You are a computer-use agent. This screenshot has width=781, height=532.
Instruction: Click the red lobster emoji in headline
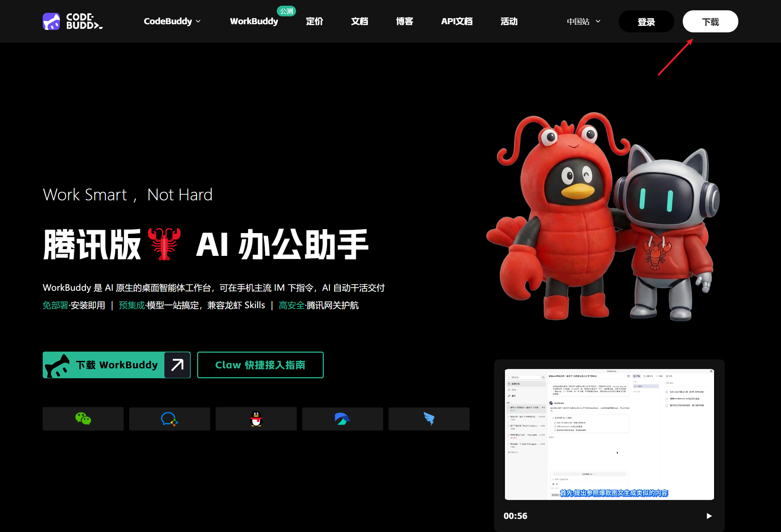coord(164,244)
